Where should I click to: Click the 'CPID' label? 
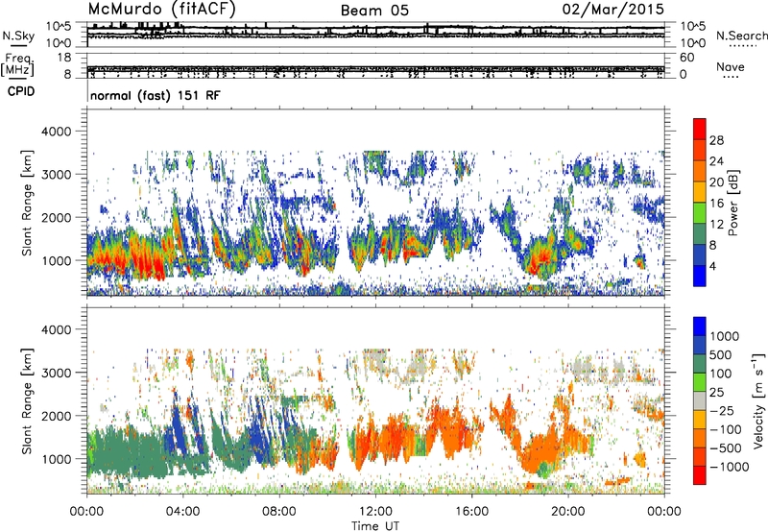[x=21, y=91]
